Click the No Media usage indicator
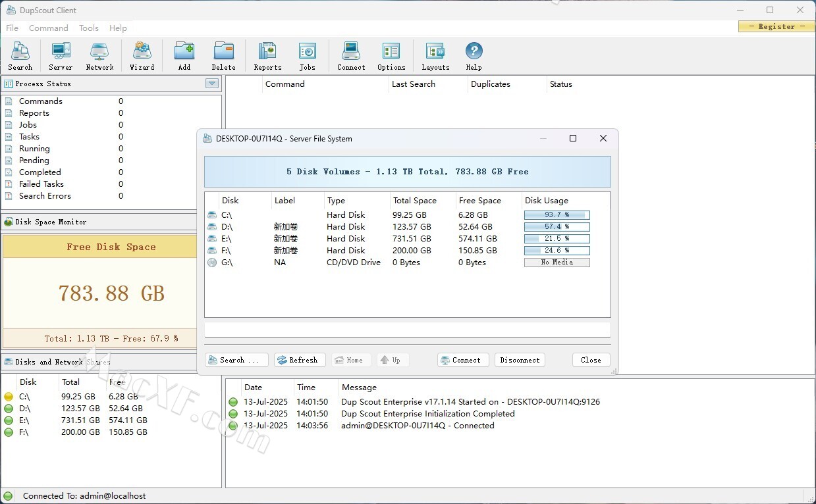Screen dimensions: 816x504 pyautogui.click(x=557, y=263)
